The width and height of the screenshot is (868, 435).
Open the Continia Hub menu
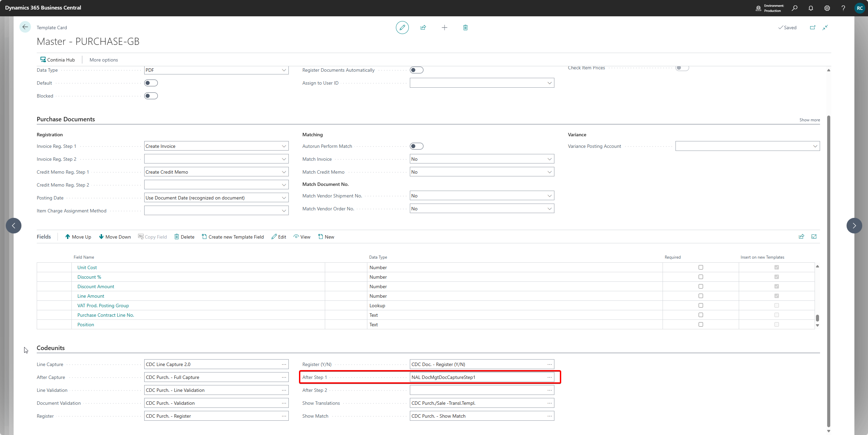click(x=57, y=60)
